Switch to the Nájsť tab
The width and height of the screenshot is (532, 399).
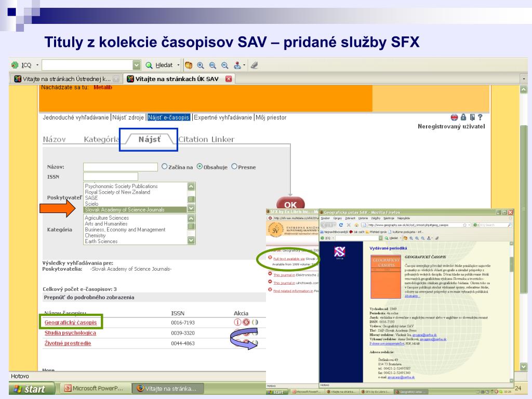(x=149, y=139)
